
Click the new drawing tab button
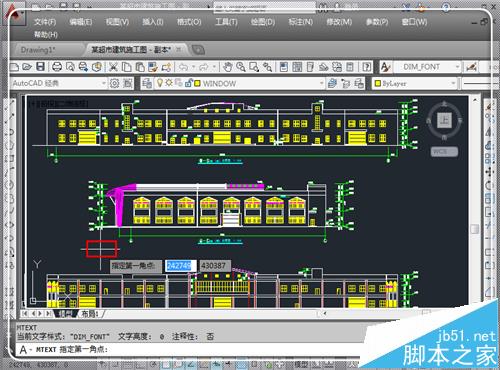[x=198, y=50]
